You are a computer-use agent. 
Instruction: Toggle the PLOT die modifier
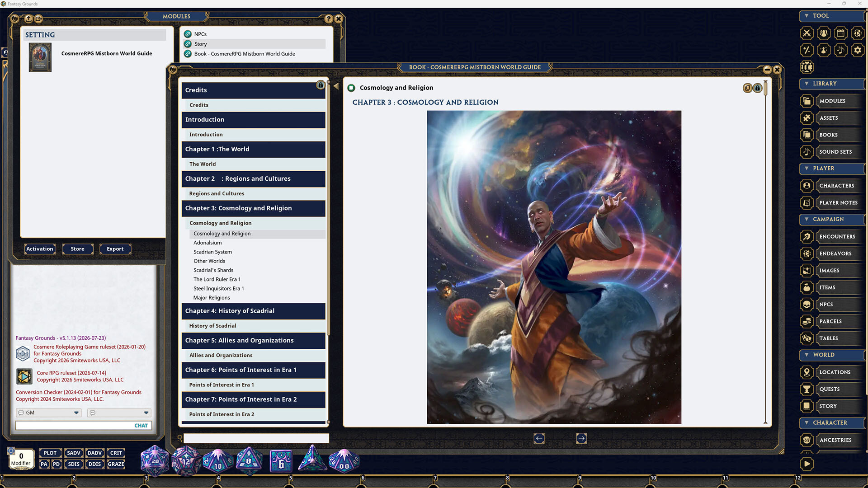point(50,453)
